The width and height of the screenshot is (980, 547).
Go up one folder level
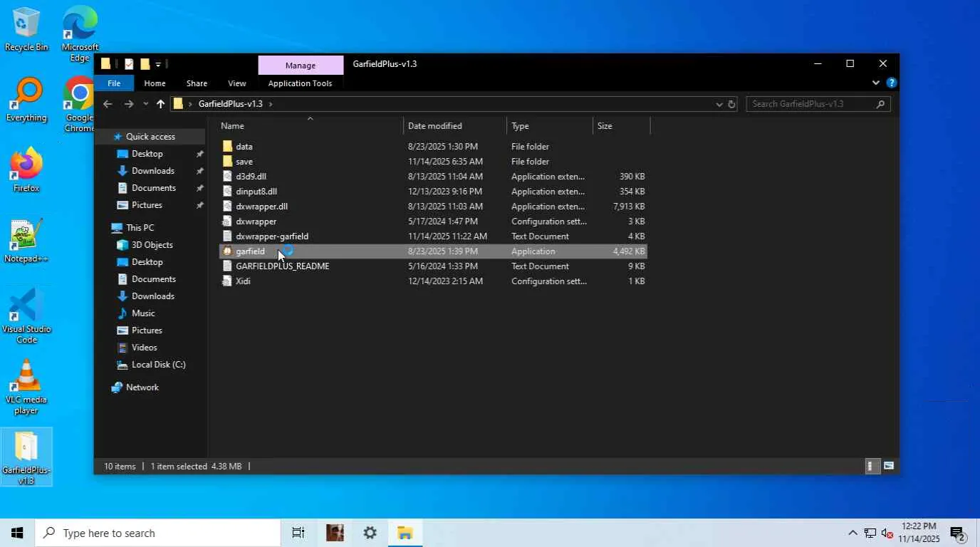pyautogui.click(x=160, y=104)
